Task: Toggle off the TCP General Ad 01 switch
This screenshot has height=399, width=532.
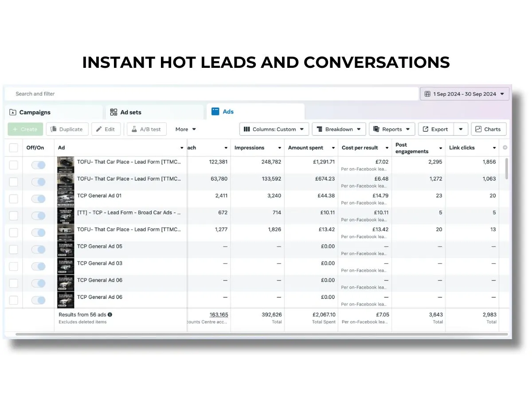Action: click(x=39, y=199)
